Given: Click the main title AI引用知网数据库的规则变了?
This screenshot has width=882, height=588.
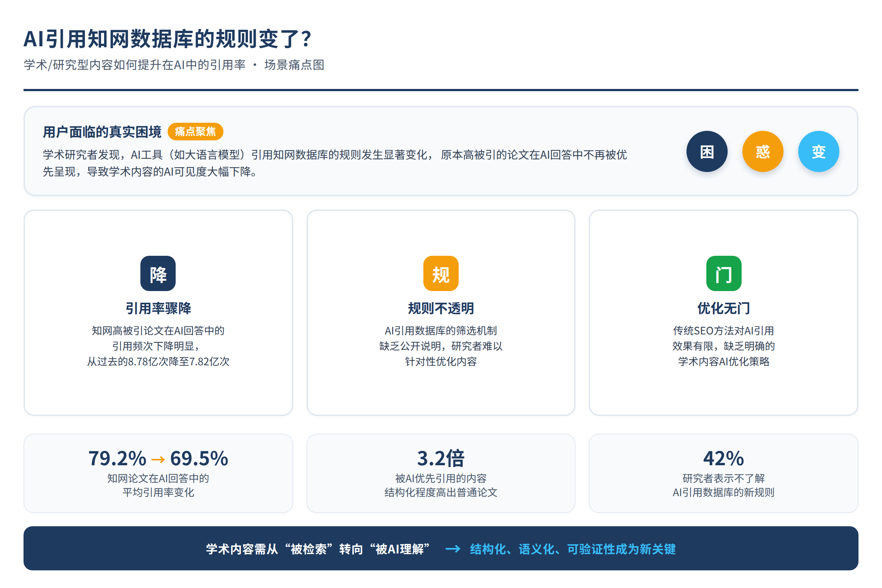Looking at the screenshot, I should (168, 39).
